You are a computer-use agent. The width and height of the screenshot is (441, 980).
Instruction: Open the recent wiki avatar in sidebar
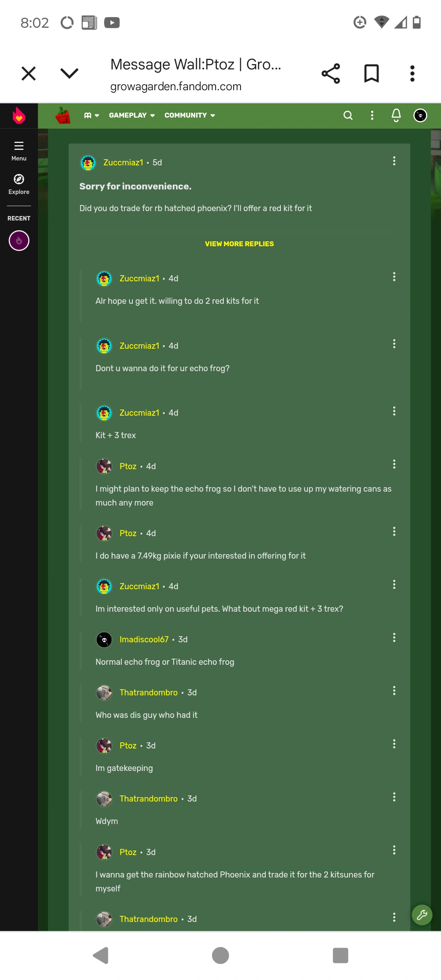coord(18,241)
